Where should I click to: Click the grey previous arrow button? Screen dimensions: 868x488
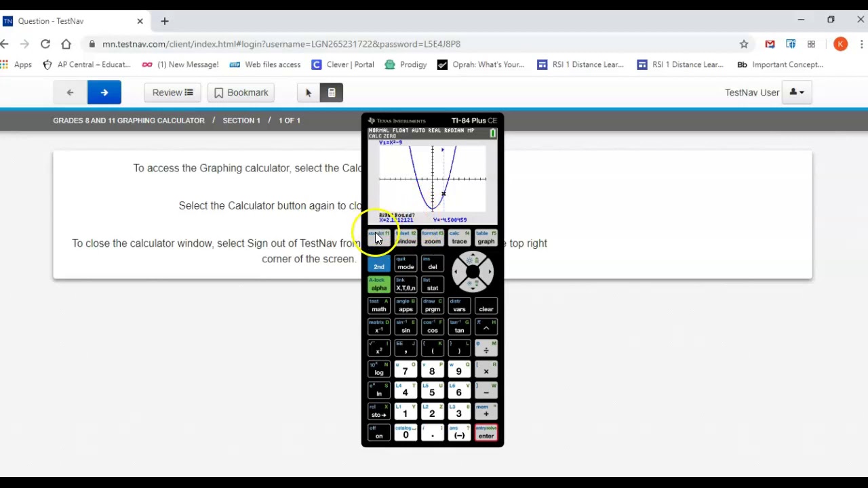click(70, 92)
